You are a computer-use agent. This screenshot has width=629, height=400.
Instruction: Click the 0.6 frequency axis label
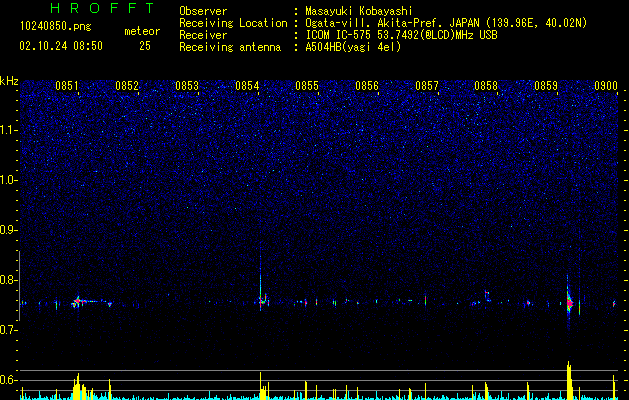[8, 380]
